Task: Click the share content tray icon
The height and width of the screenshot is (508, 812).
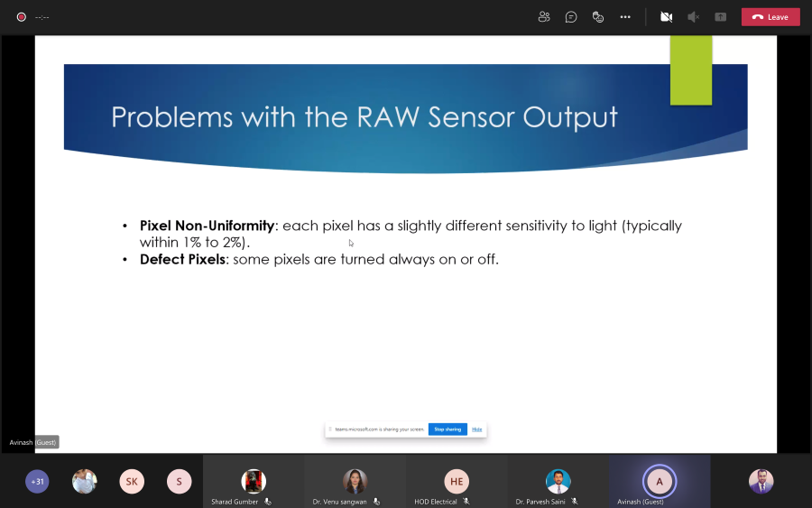Action: click(720, 17)
